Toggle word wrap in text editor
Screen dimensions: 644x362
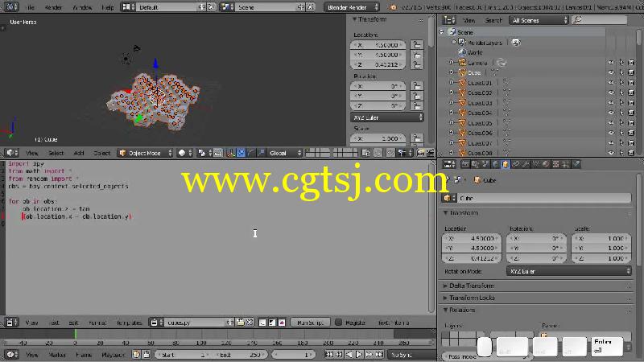tap(272, 323)
